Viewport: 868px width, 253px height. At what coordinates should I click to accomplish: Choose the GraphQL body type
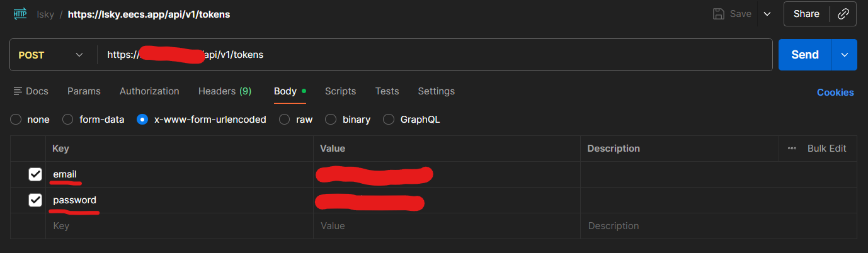[x=389, y=119]
